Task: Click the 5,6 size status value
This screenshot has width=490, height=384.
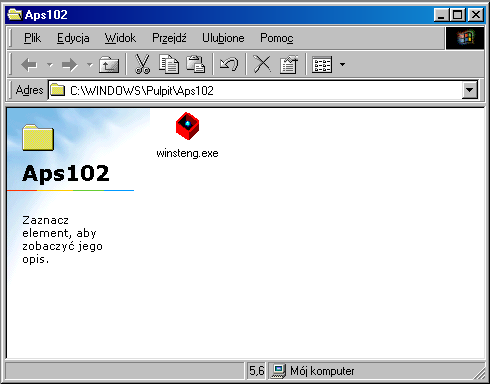Action: pyautogui.click(x=256, y=371)
